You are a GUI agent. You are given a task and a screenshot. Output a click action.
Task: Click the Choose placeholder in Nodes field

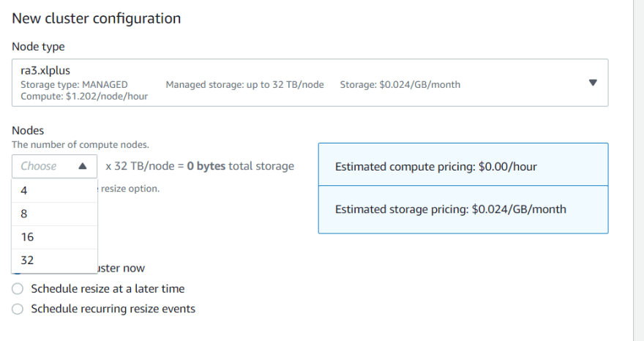pos(39,166)
